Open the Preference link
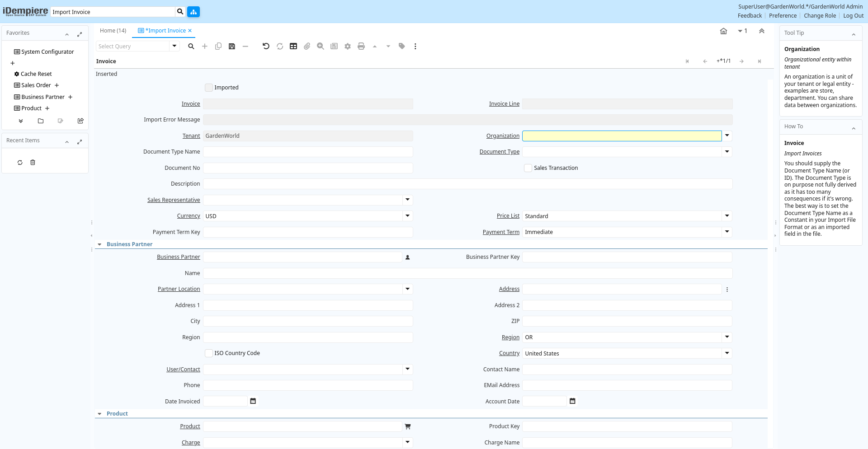868x449 pixels. click(783, 16)
